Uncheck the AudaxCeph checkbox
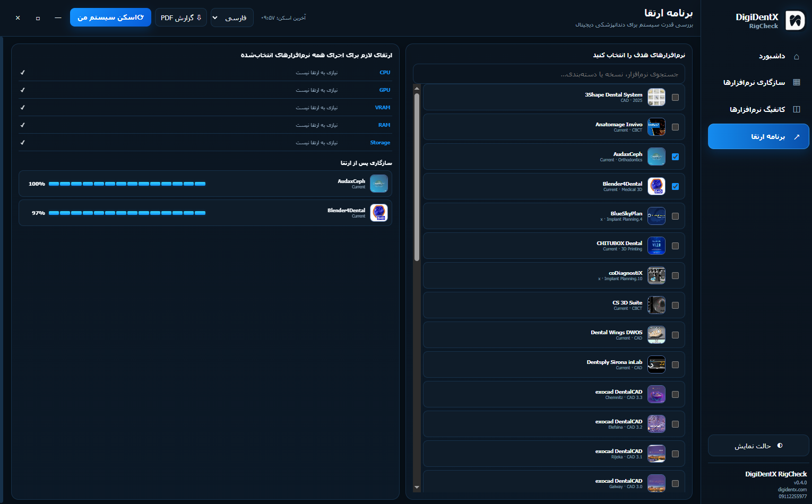Screen dimensions: 812x504 (675, 157)
